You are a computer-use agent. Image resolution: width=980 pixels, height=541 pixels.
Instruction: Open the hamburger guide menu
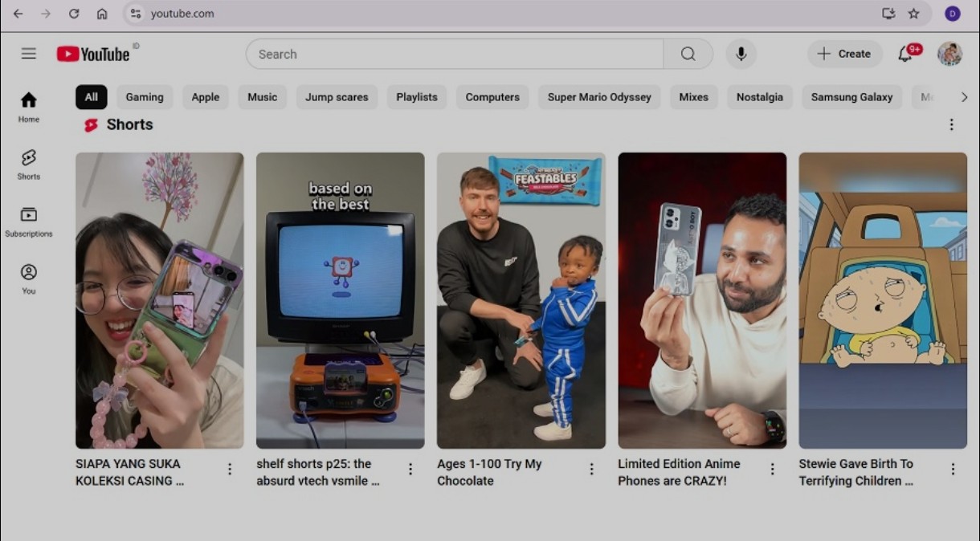coord(29,54)
